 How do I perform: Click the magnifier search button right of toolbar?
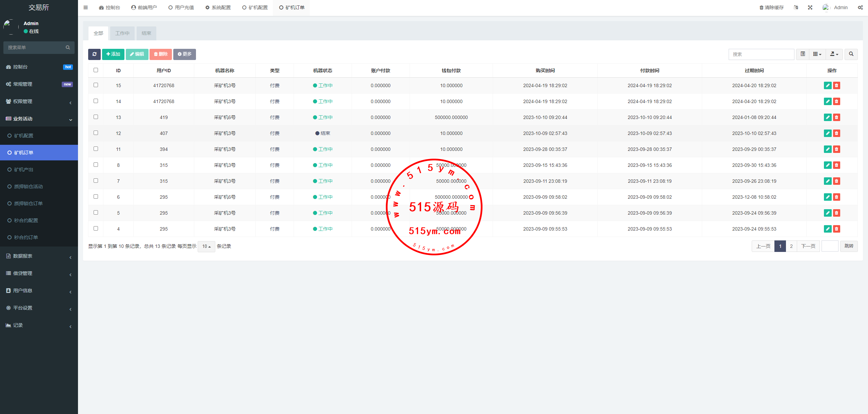(x=851, y=54)
